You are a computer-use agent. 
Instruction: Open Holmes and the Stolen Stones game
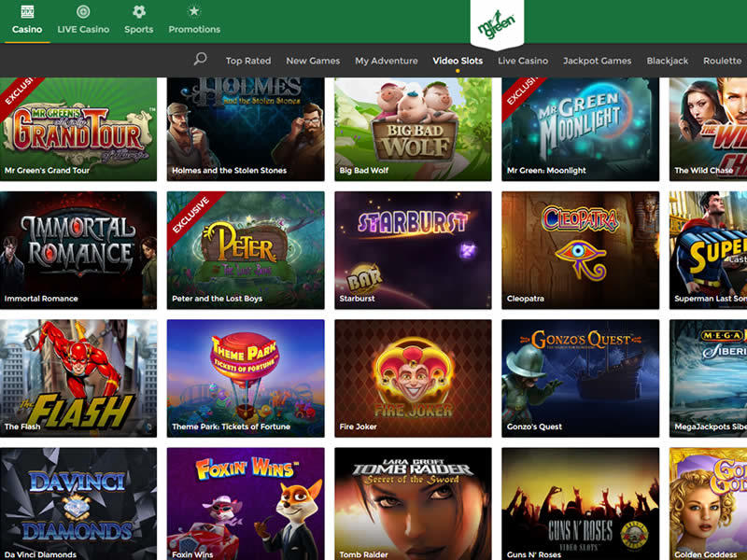click(246, 129)
